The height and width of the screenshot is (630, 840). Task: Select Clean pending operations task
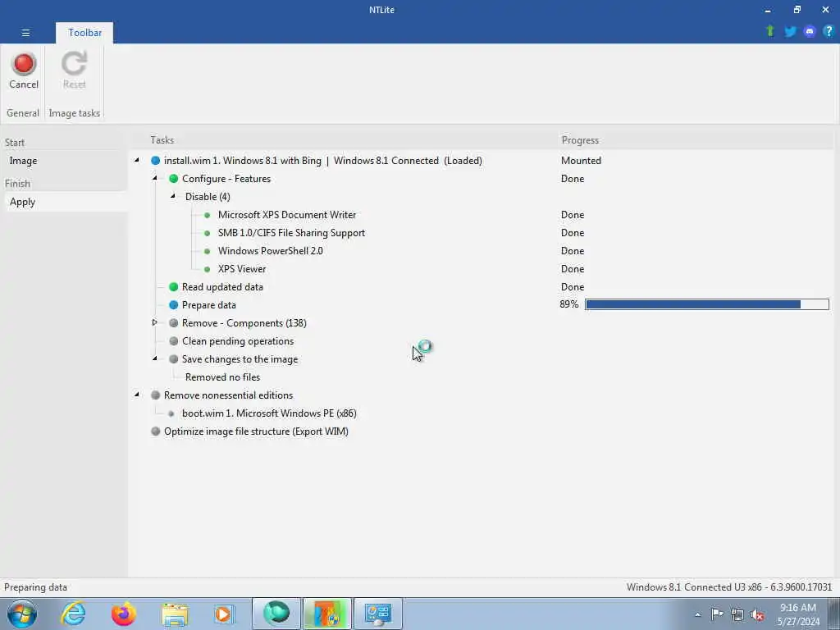238,340
